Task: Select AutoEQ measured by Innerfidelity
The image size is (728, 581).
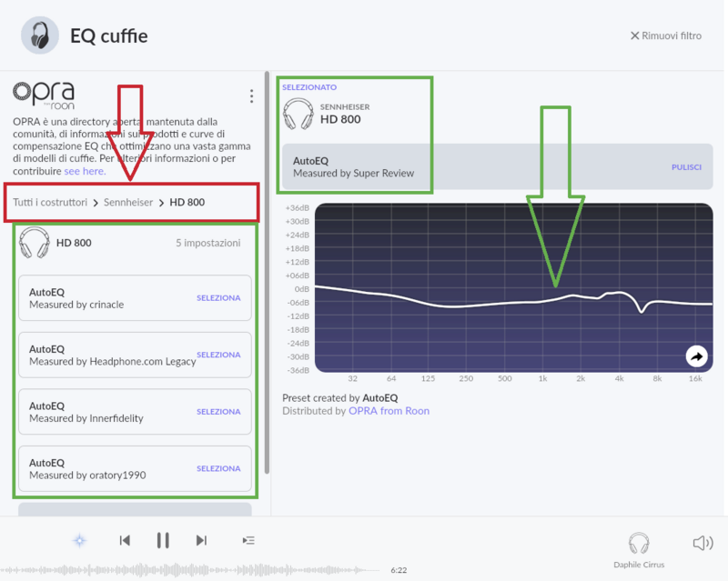Action: 218,412
